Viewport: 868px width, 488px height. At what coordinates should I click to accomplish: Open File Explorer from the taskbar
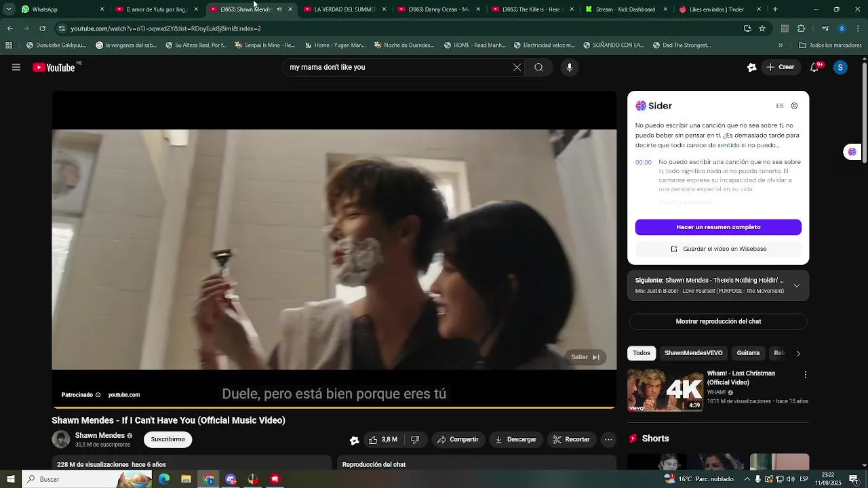[x=186, y=479]
